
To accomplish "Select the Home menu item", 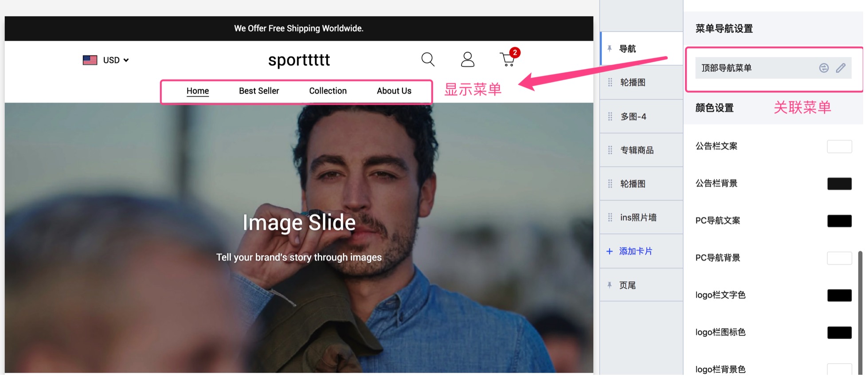I will (199, 91).
